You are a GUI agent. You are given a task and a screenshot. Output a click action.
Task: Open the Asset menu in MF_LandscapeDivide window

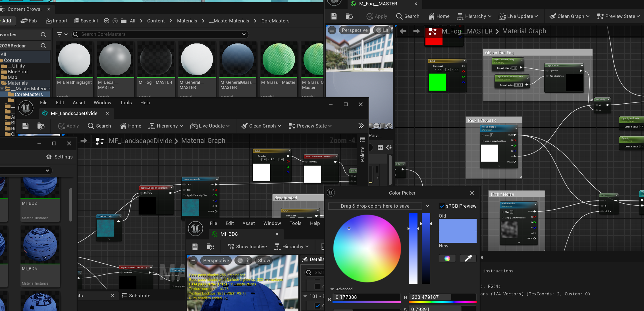79,103
